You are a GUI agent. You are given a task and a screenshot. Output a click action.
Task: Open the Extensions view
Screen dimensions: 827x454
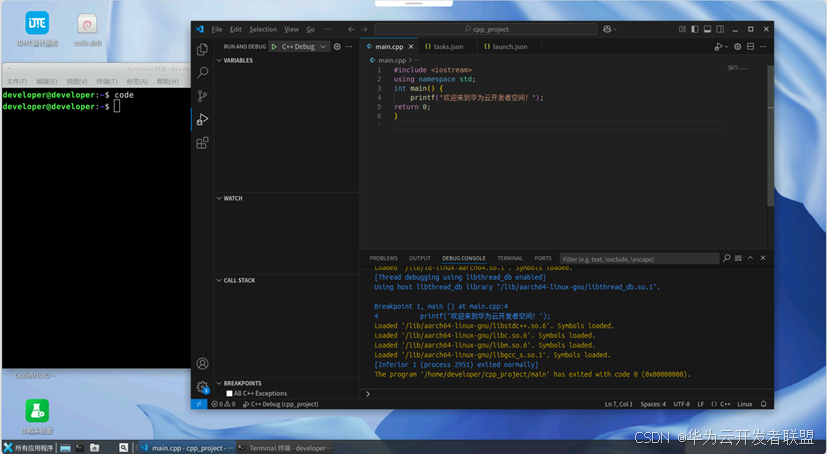203,143
